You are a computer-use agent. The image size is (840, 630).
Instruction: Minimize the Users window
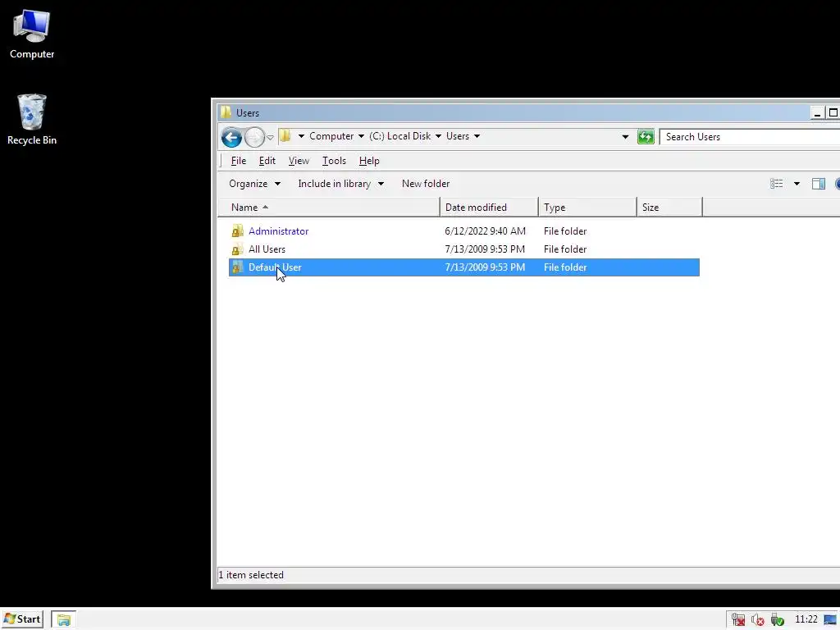pyautogui.click(x=817, y=113)
